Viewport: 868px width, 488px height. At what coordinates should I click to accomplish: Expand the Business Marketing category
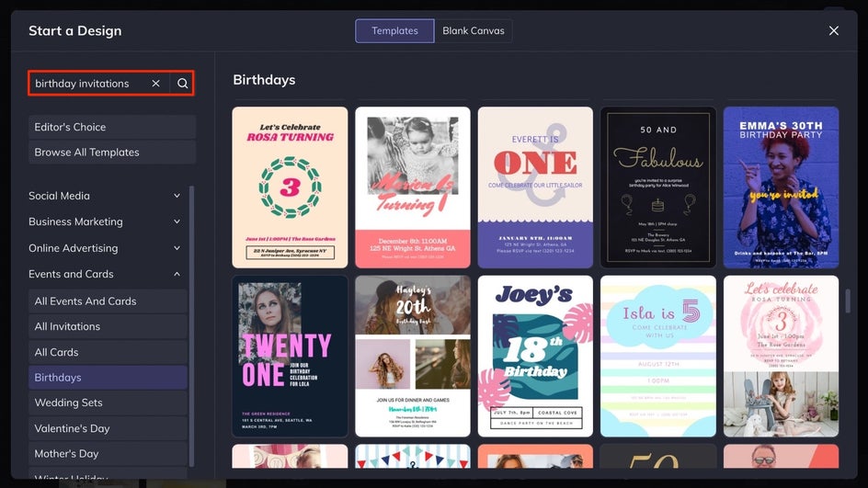click(x=105, y=221)
